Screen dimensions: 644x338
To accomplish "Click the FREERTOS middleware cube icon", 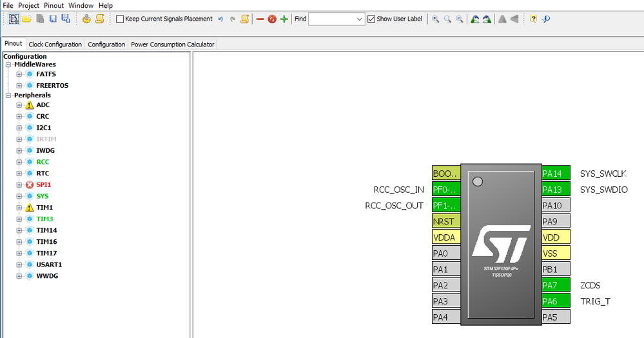I will (x=29, y=86).
